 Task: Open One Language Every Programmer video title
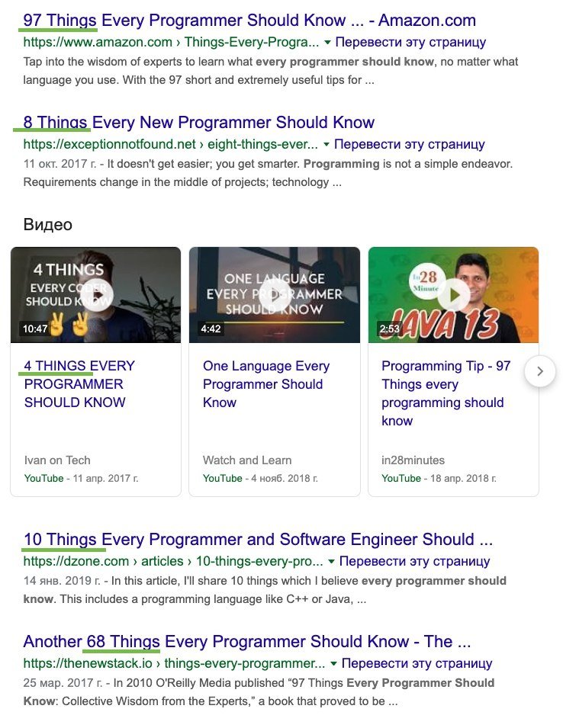(265, 384)
